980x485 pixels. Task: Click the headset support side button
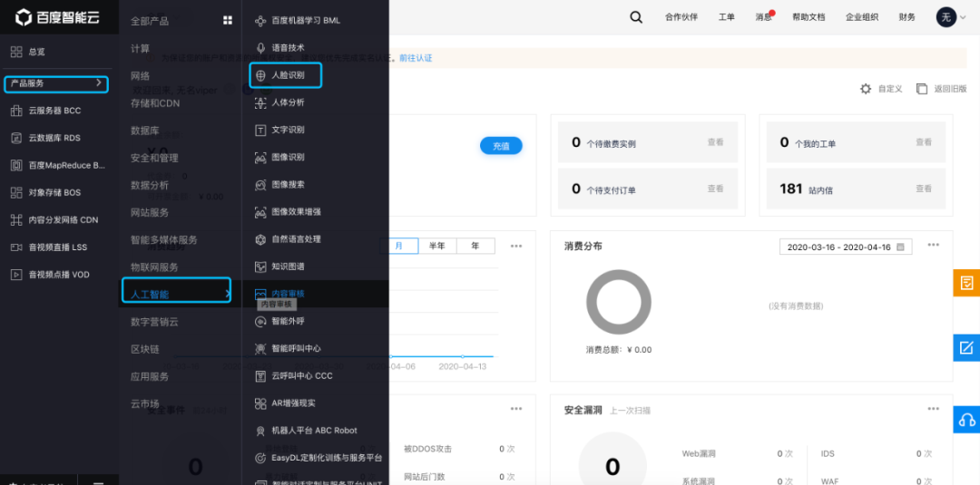(x=966, y=420)
